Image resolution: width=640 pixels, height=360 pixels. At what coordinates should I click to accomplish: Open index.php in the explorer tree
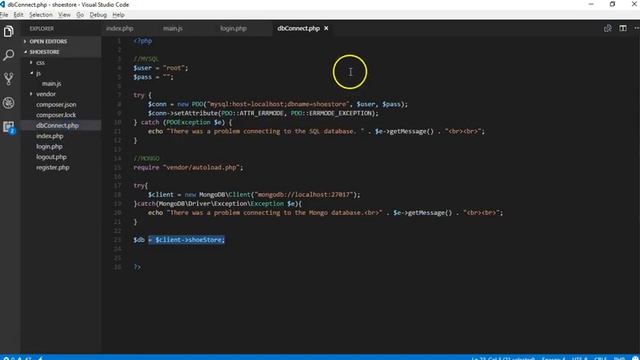pos(49,136)
